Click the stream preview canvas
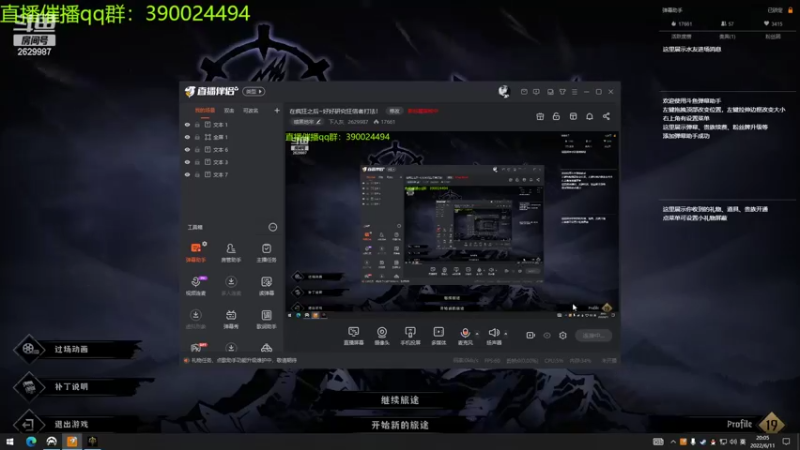Viewport: 800px width, 450px height. [451, 225]
